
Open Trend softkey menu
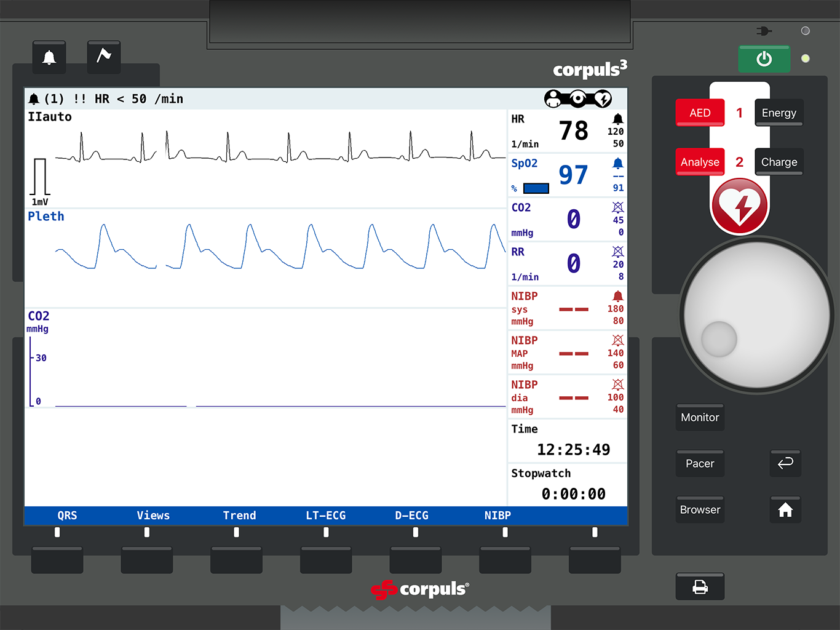pyautogui.click(x=239, y=516)
